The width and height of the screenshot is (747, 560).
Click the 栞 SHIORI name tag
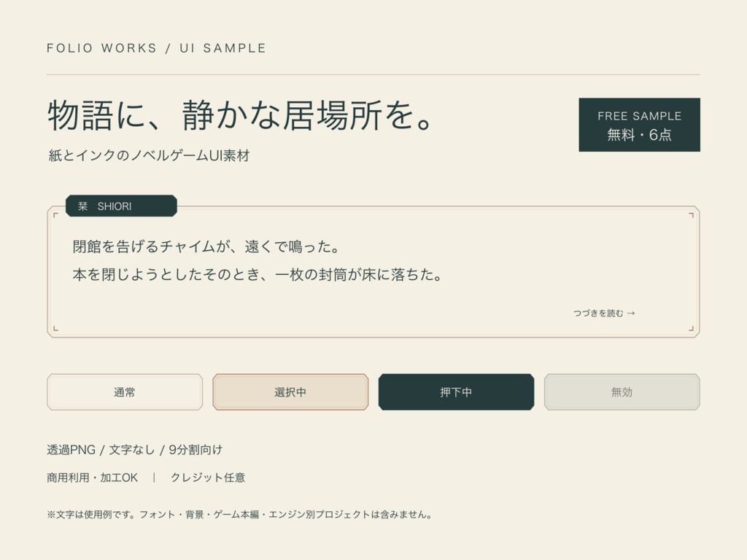tap(122, 206)
